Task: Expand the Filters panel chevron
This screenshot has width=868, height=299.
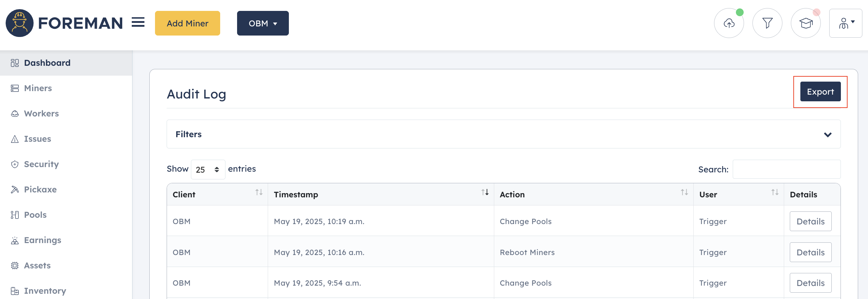Action: pos(828,134)
